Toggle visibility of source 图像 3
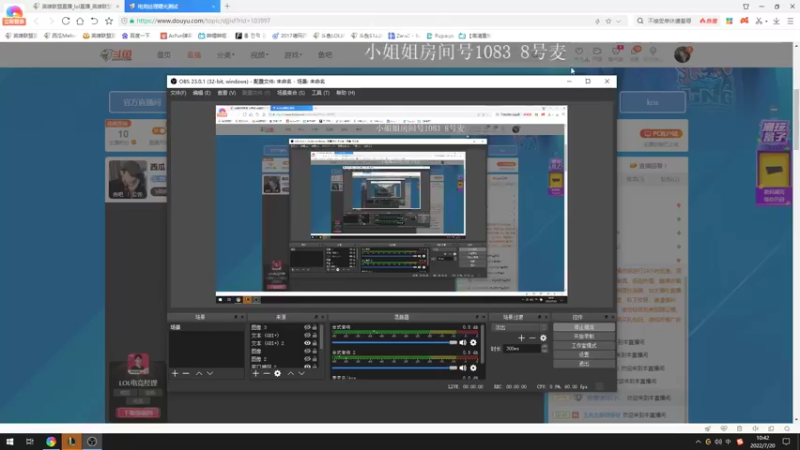 coord(307,328)
